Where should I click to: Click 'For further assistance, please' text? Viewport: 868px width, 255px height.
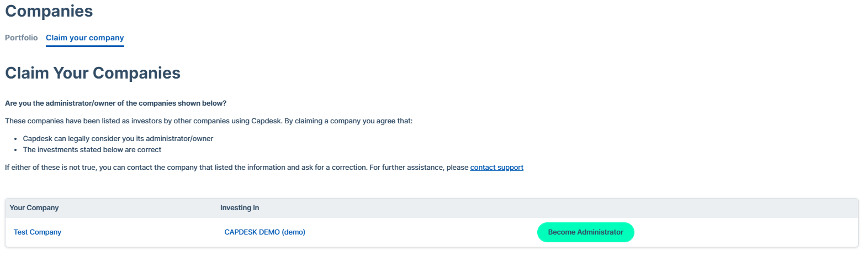point(419,167)
